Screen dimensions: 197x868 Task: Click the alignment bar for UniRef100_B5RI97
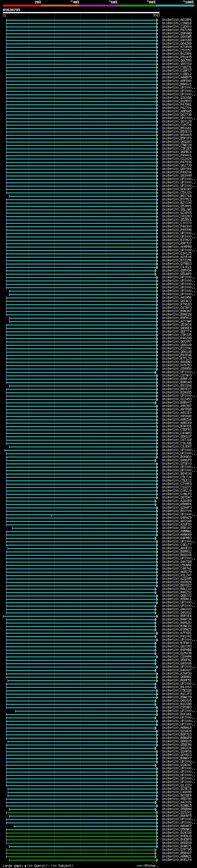point(85,528)
